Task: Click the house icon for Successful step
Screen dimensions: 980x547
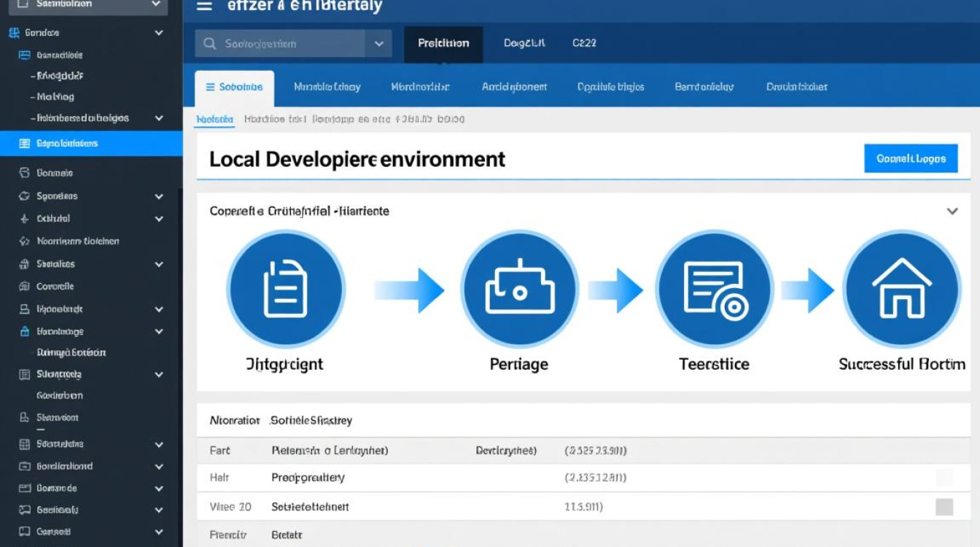Action: (901, 290)
